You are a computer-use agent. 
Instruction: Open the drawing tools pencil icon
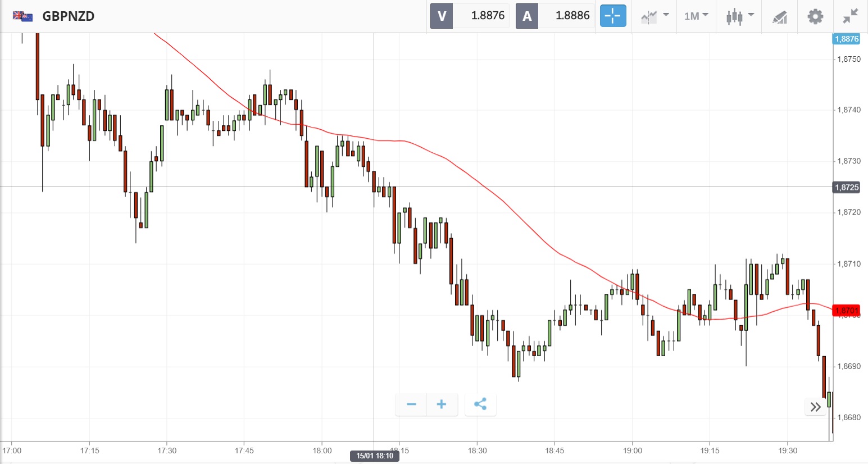[780, 17]
